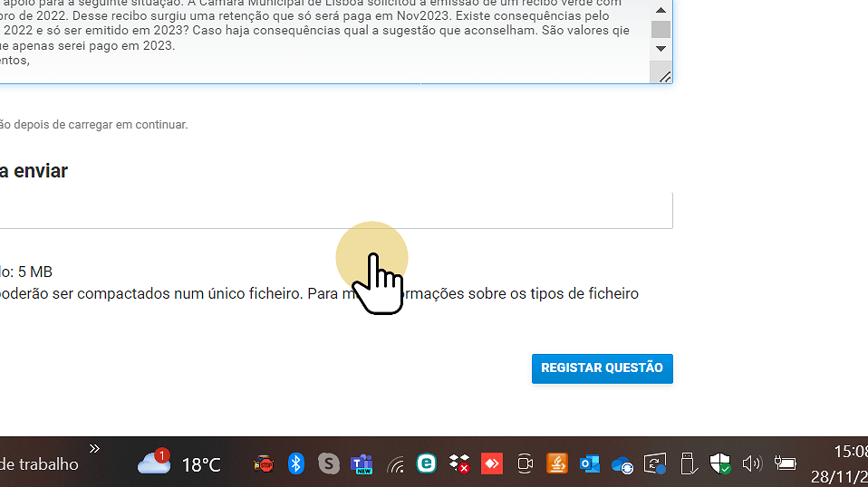Click the 'a enviar' heading text

pos(34,171)
